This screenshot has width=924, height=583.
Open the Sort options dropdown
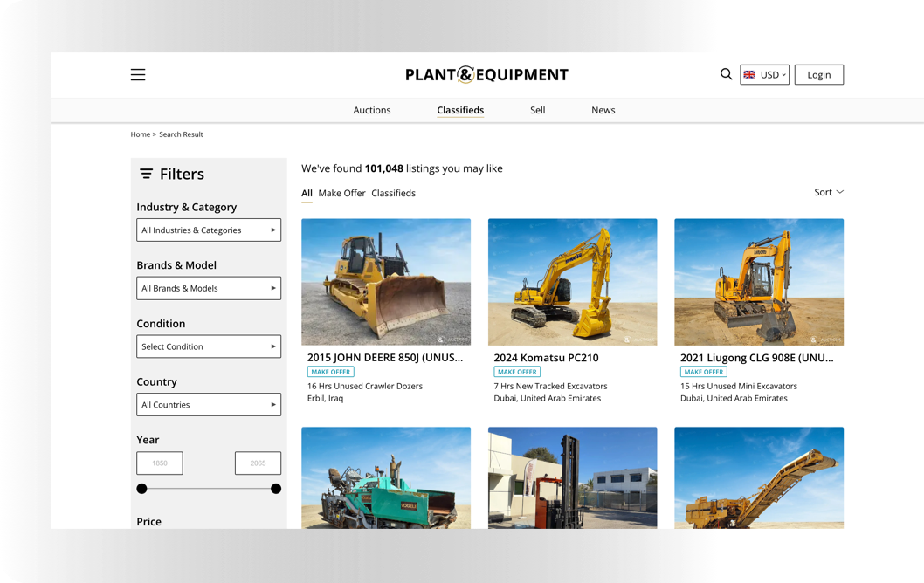tap(826, 192)
